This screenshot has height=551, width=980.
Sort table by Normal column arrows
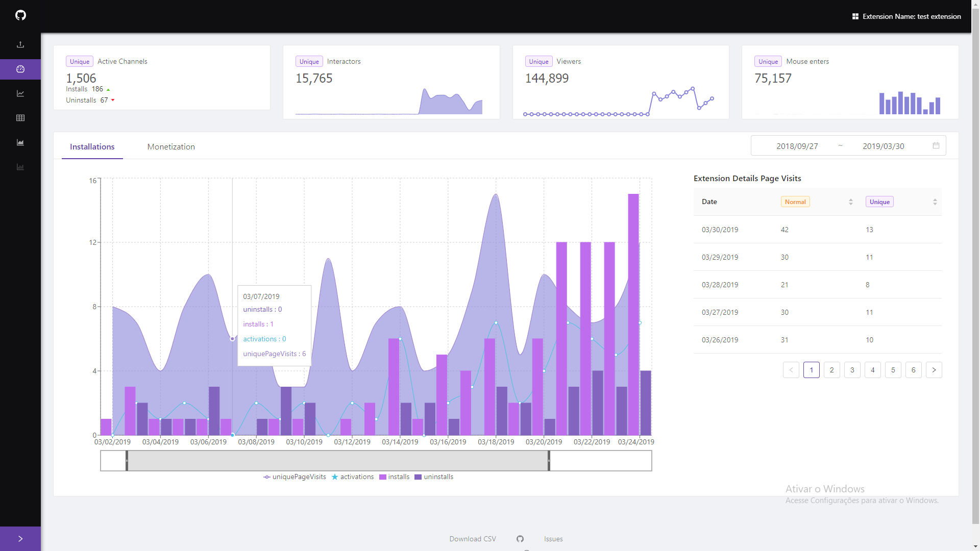851,202
